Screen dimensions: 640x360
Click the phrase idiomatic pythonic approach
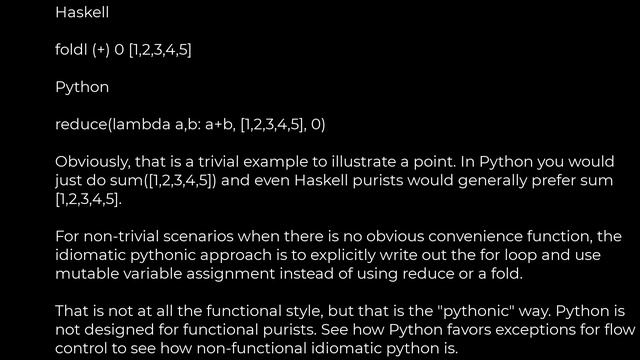163,255
